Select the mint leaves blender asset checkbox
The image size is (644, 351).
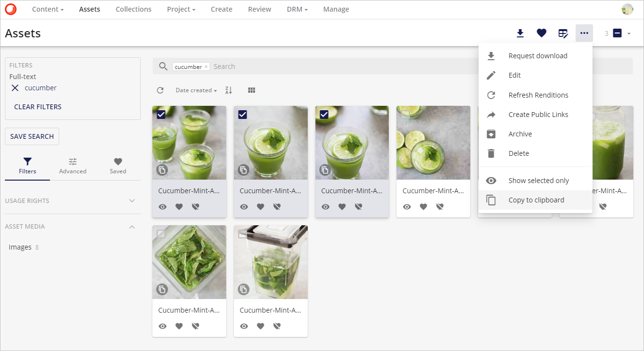[161, 234]
